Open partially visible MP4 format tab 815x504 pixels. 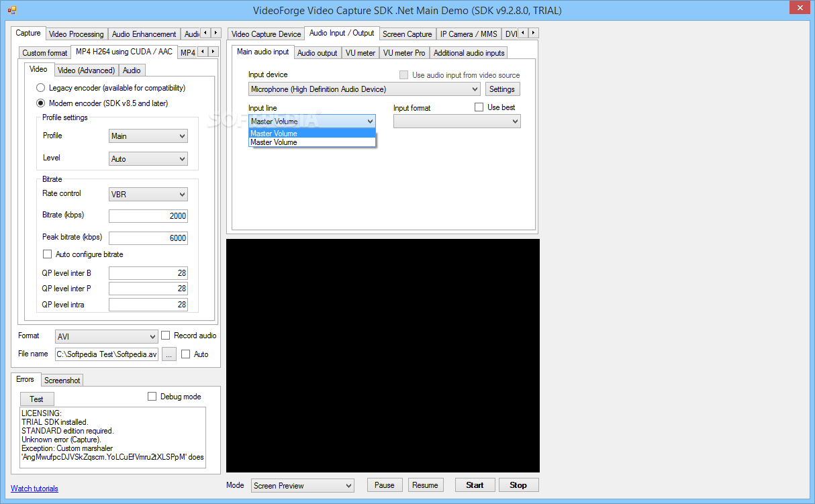pyautogui.click(x=187, y=53)
